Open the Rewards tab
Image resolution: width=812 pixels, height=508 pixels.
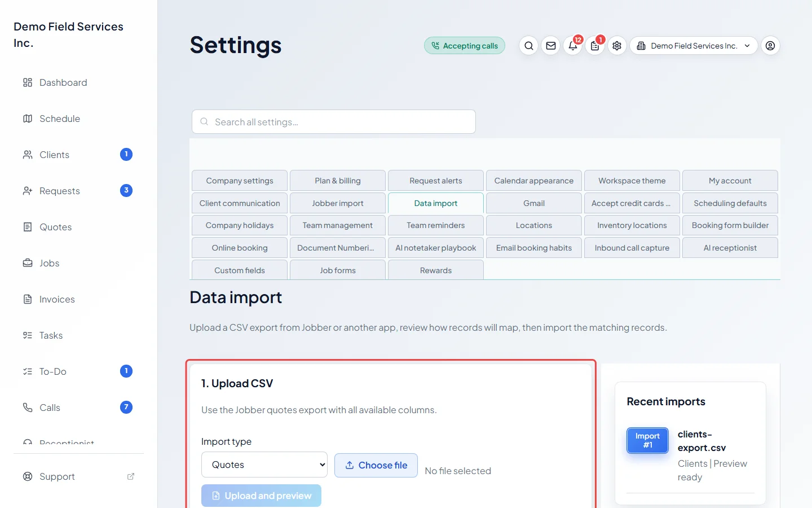[436, 270]
